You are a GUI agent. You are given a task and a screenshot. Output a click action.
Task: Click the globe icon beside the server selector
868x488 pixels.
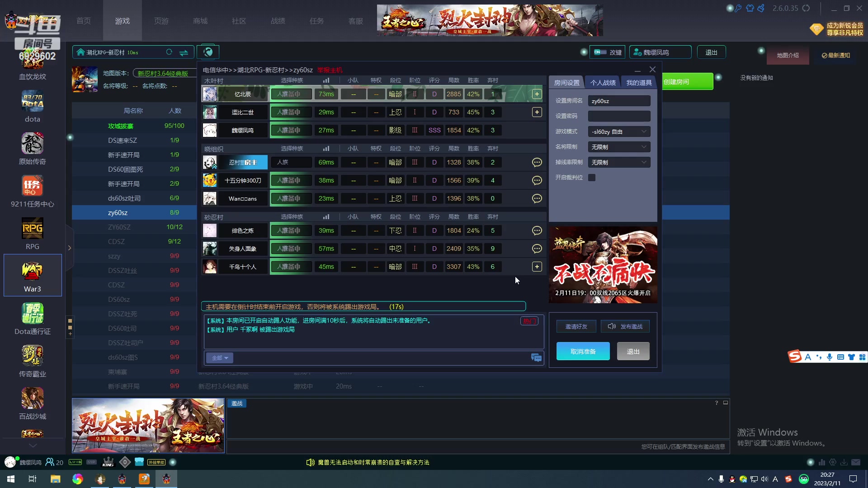click(208, 52)
